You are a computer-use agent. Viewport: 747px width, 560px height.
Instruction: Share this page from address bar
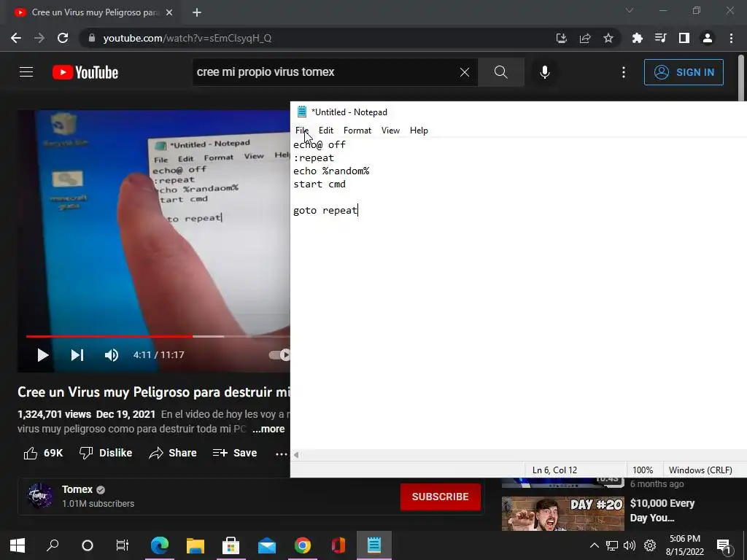pos(584,38)
